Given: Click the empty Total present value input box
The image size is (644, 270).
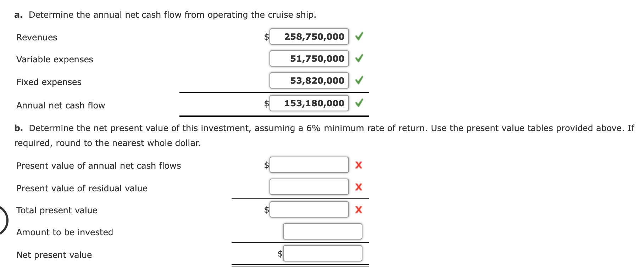Looking at the screenshot, I should pos(309,209).
